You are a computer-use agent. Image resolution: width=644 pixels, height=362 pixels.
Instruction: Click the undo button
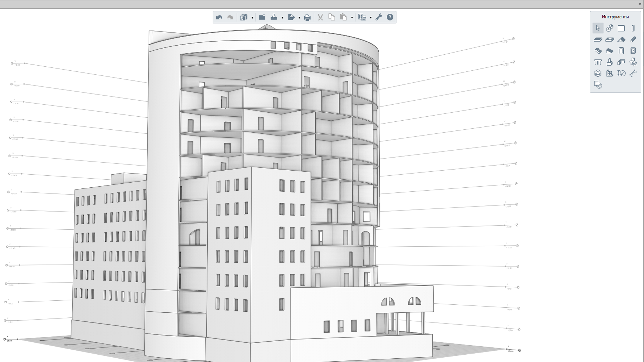[219, 17]
